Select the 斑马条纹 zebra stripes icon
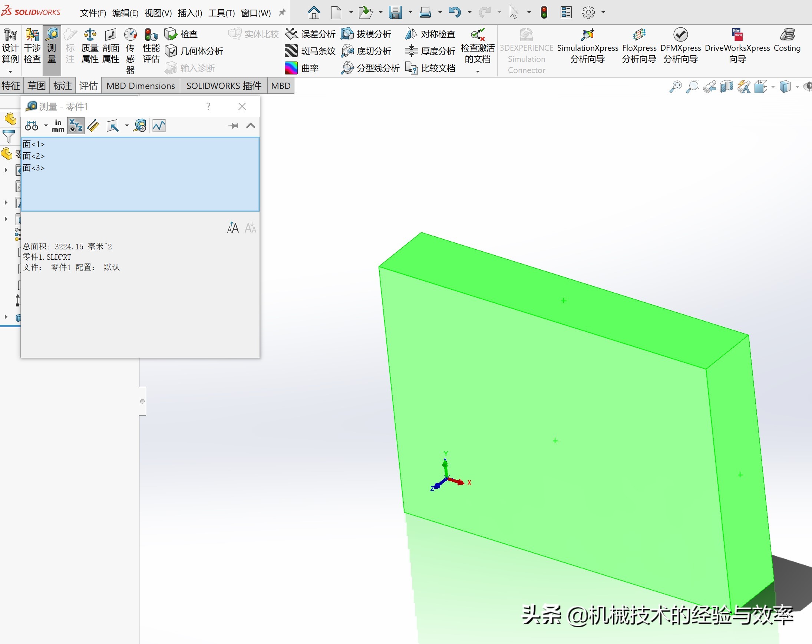This screenshot has width=812, height=644. (x=291, y=51)
